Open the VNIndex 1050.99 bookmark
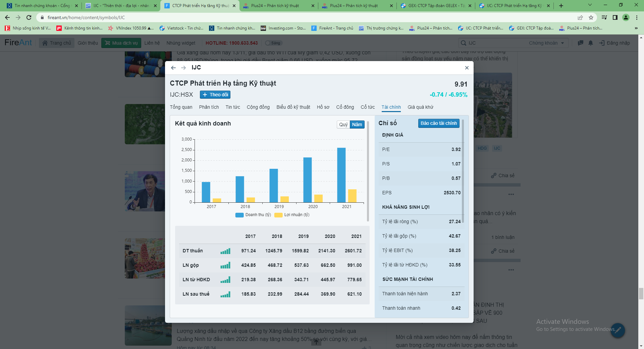Viewport: 644px width, 349px height. point(131,28)
